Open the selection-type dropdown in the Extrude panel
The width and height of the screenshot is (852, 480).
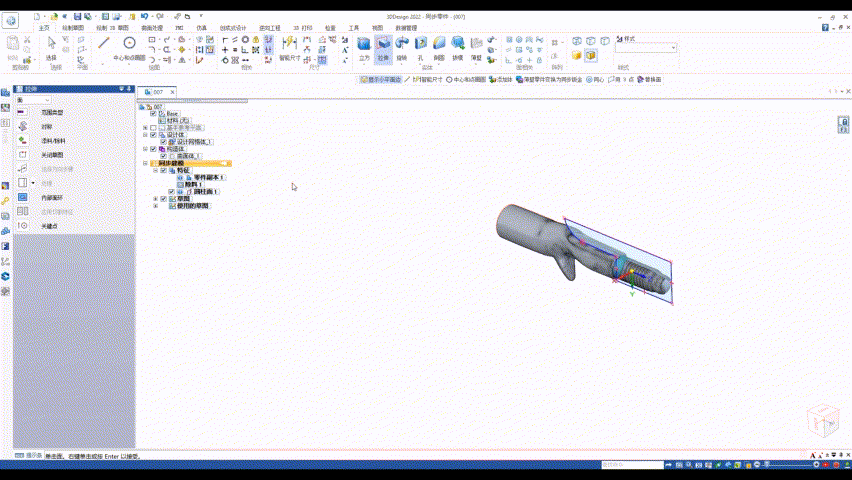pyautogui.click(x=33, y=100)
